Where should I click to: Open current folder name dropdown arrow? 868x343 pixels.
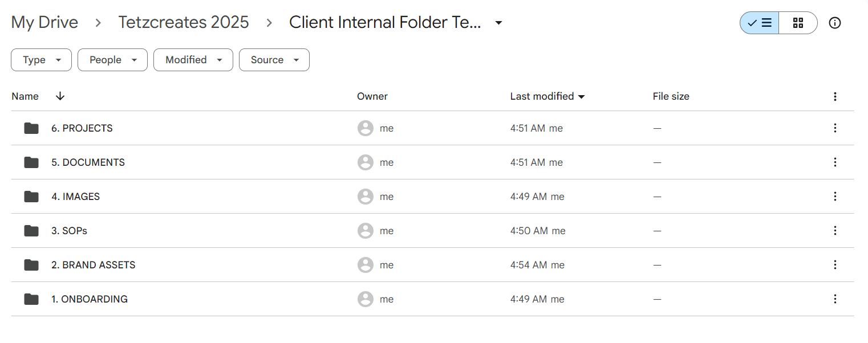point(498,23)
